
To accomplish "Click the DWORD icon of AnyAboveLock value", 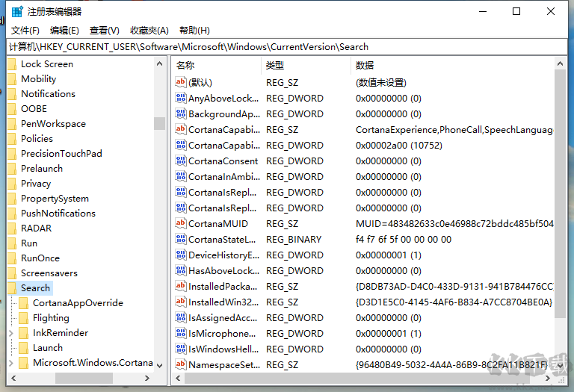I will point(180,98).
